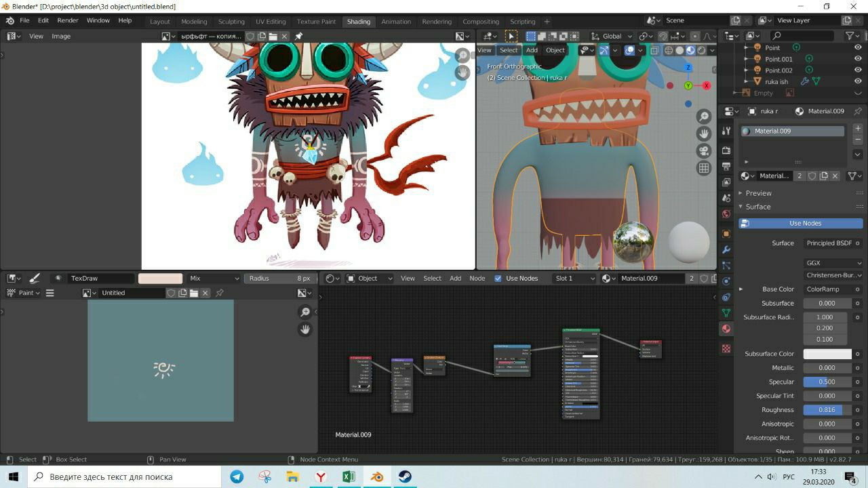Open the Mix blend mode dropdown
868x488 pixels.
[214, 278]
